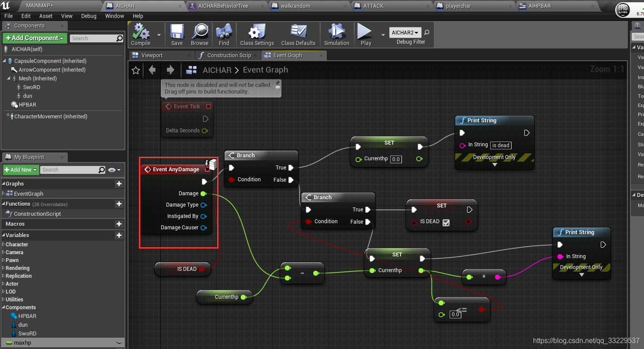This screenshot has width=644, height=349.
Task: Select the SwoRD component under Mesh
Action: pos(31,87)
